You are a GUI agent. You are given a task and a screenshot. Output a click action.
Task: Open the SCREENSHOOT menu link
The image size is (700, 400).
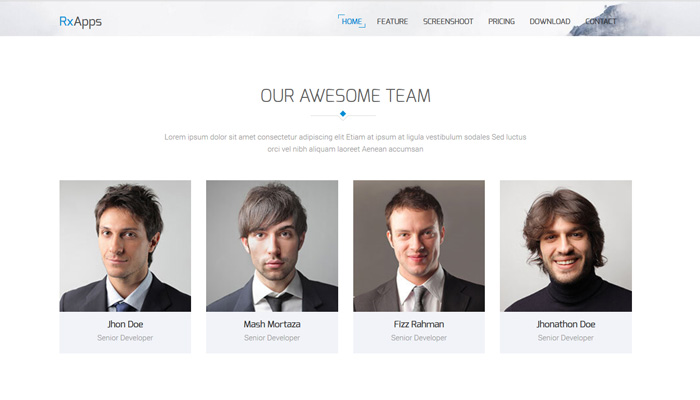[448, 21]
